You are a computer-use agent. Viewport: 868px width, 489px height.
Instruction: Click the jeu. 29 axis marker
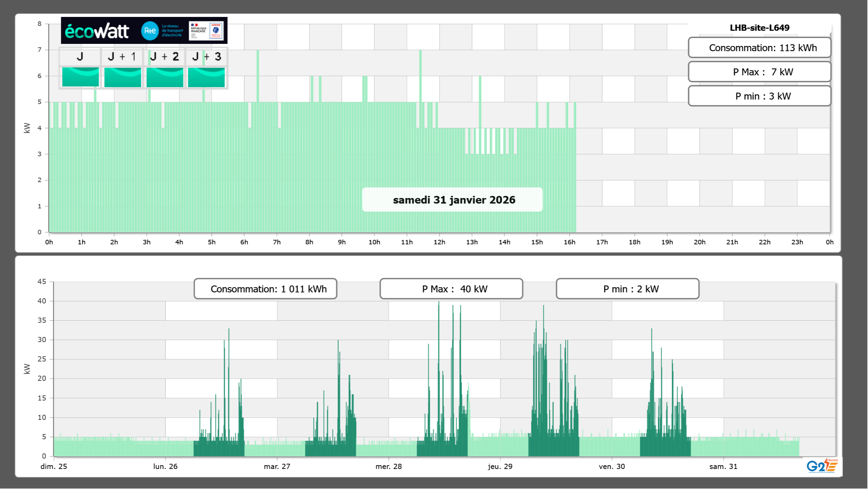click(500, 466)
